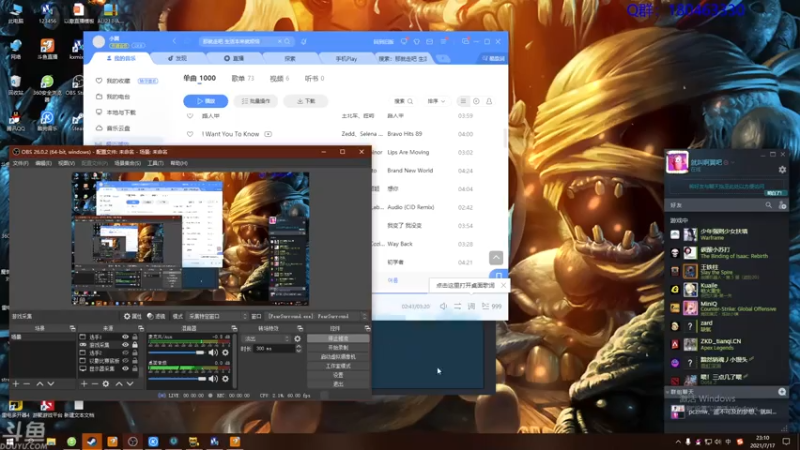Open the play queue showing 999
The height and width of the screenshot is (450, 800).
click(x=492, y=306)
